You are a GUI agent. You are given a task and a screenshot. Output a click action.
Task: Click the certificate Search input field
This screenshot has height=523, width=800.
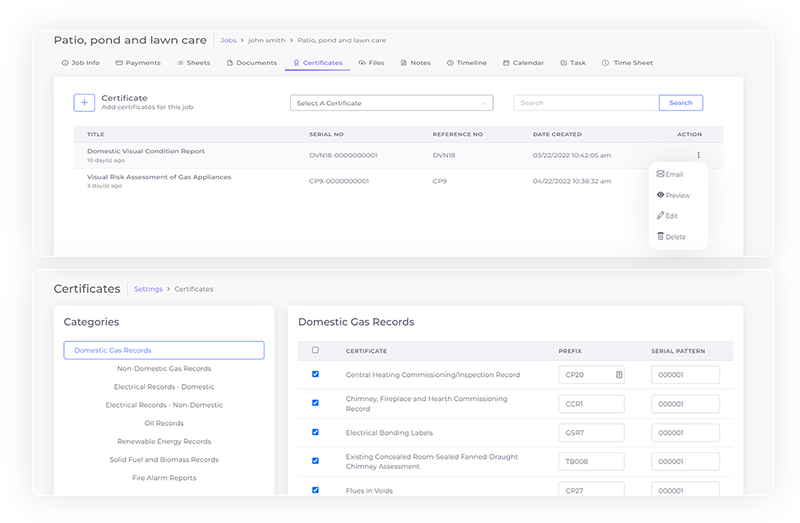click(586, 103)
